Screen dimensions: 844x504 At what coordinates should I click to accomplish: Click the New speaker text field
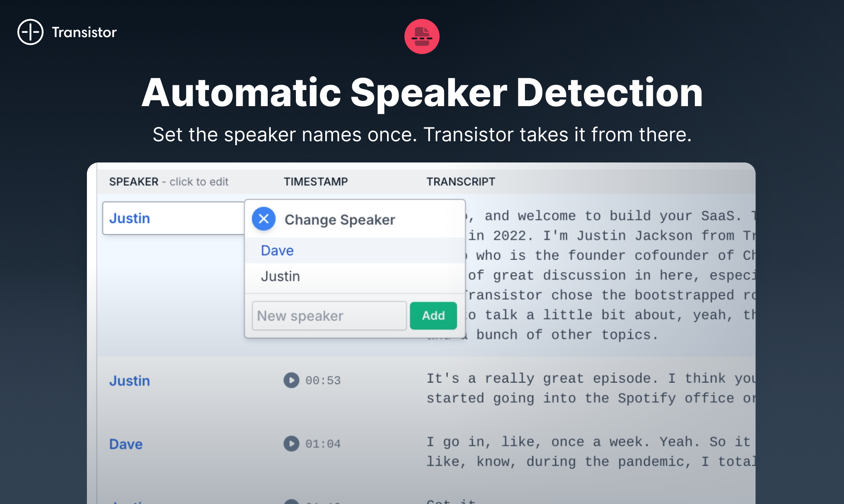pyautogui.click(x=329, y=316)
